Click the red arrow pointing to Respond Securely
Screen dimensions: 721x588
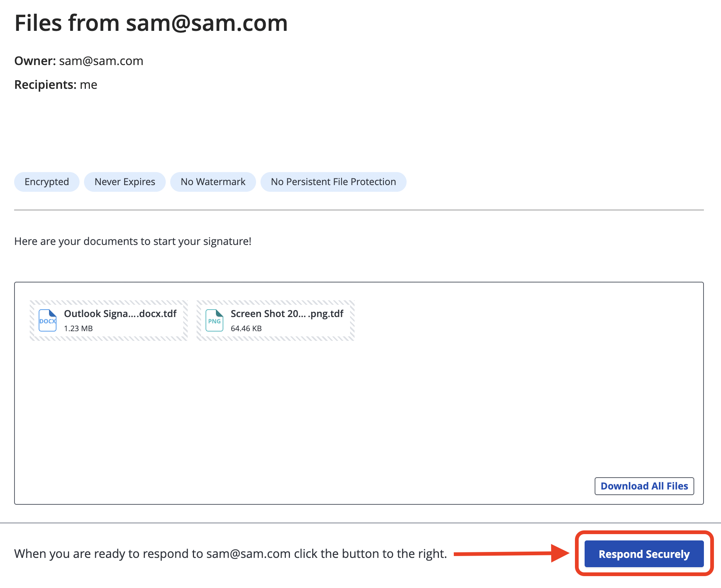[511, 553]
